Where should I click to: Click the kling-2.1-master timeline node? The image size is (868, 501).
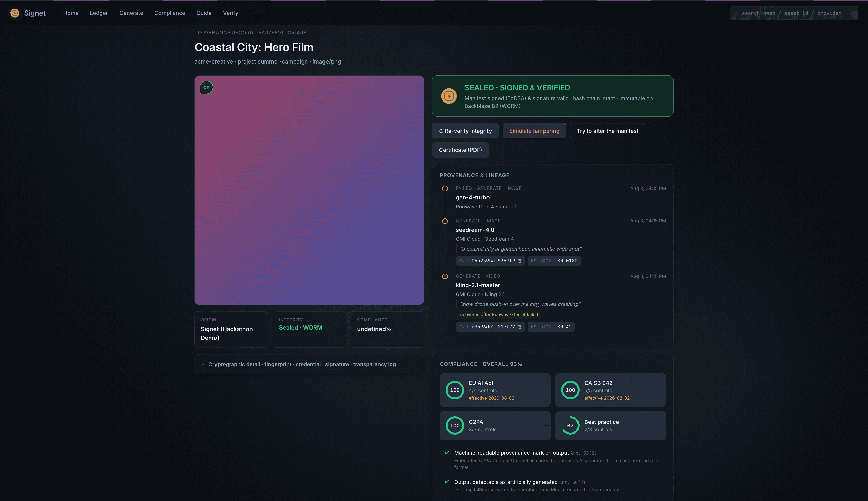(445, 276)
